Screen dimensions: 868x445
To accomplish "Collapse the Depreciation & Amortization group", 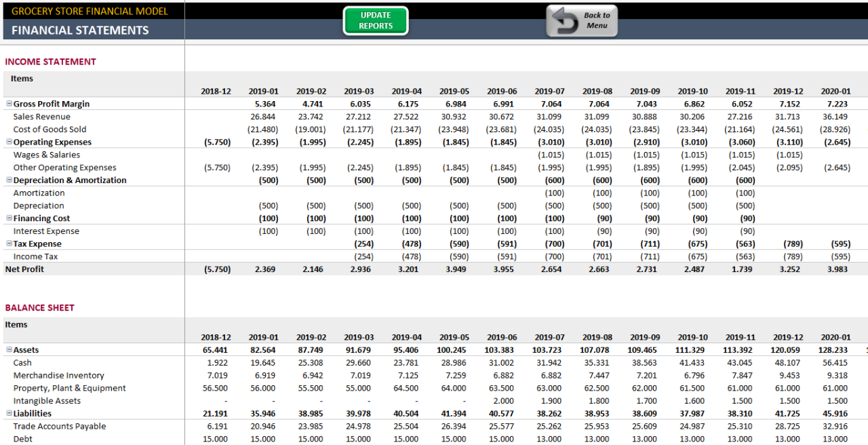I will click(x=9, y=180).
